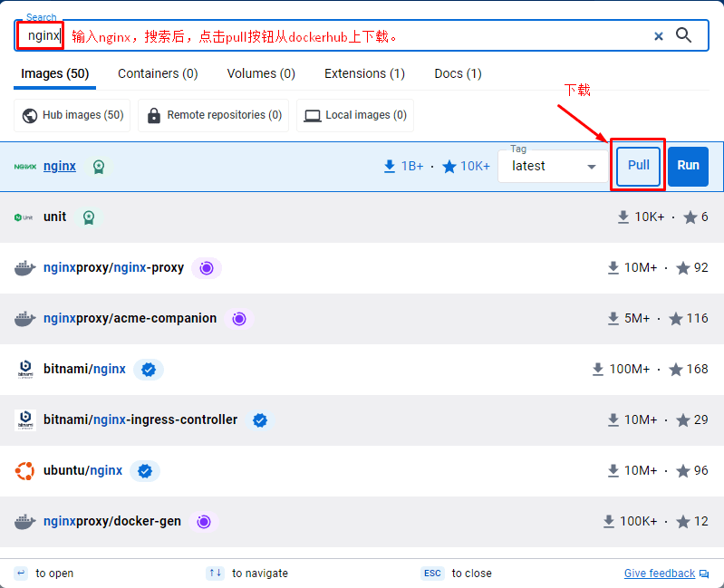Select the ubuntu/nginx result
The height and width of the screenshot is (588, 724).
tap(362, 471)
